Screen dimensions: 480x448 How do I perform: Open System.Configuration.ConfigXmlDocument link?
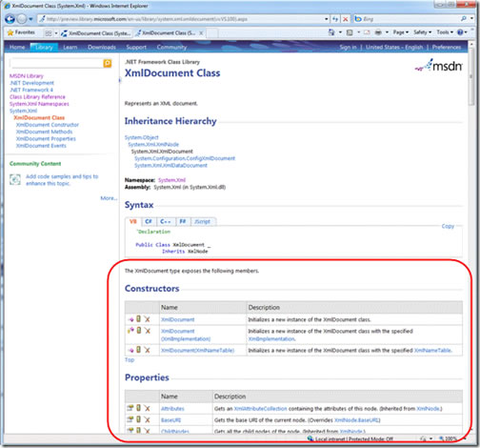pyautogui.click(x=185, y=158)
